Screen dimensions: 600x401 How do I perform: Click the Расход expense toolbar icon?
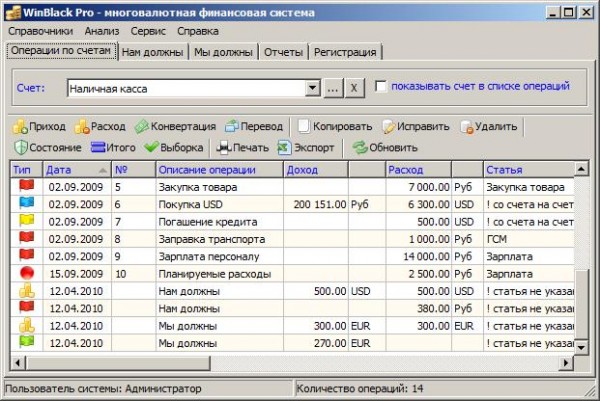coord(82,127)
